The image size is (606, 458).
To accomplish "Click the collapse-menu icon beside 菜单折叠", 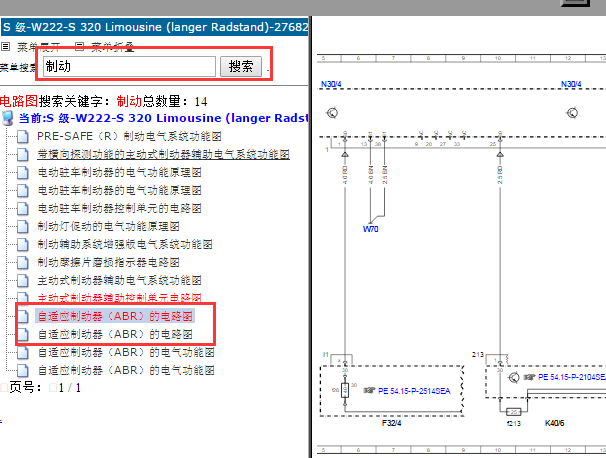I will [79, 47].
